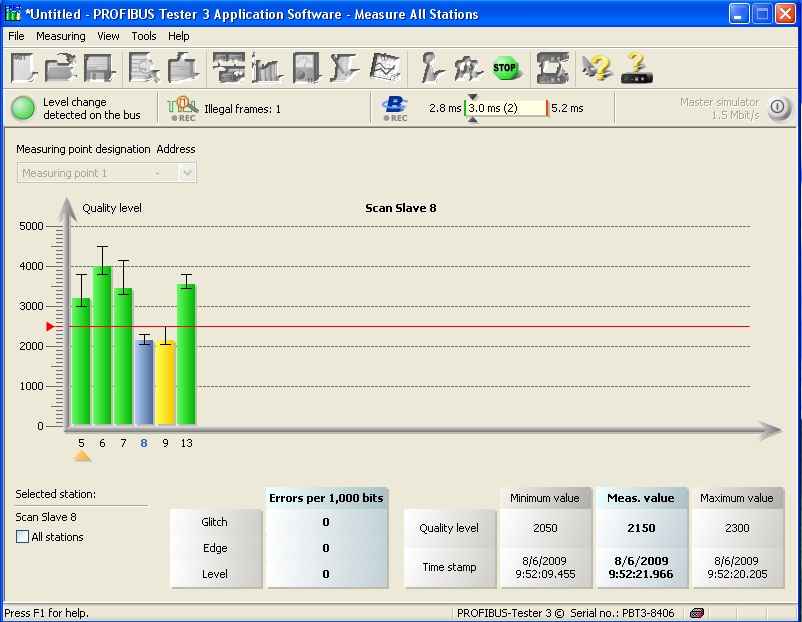
Task: Open the View menu
Action: pyautogui.click(x=108, y=36)
